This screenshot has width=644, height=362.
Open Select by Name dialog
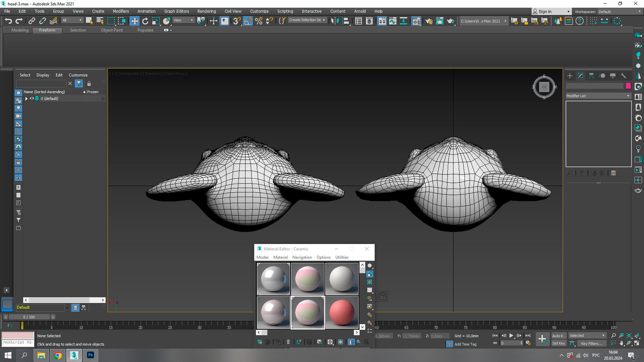tap(100, 21)
